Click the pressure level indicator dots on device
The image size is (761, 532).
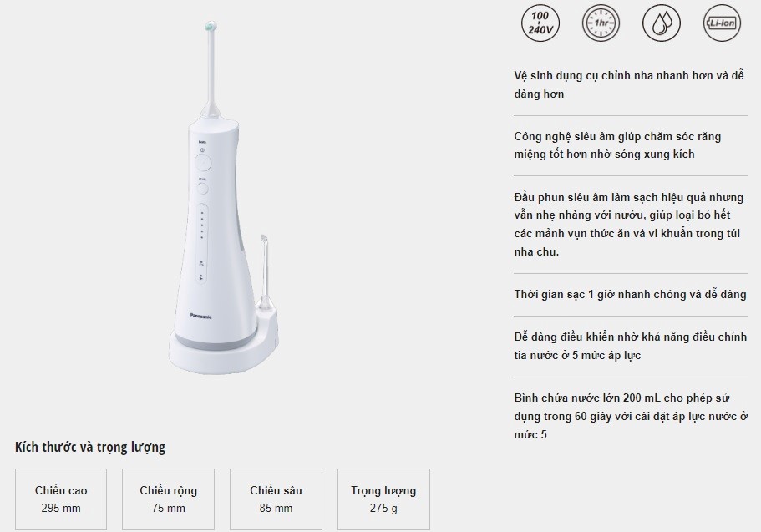point(202,225)
